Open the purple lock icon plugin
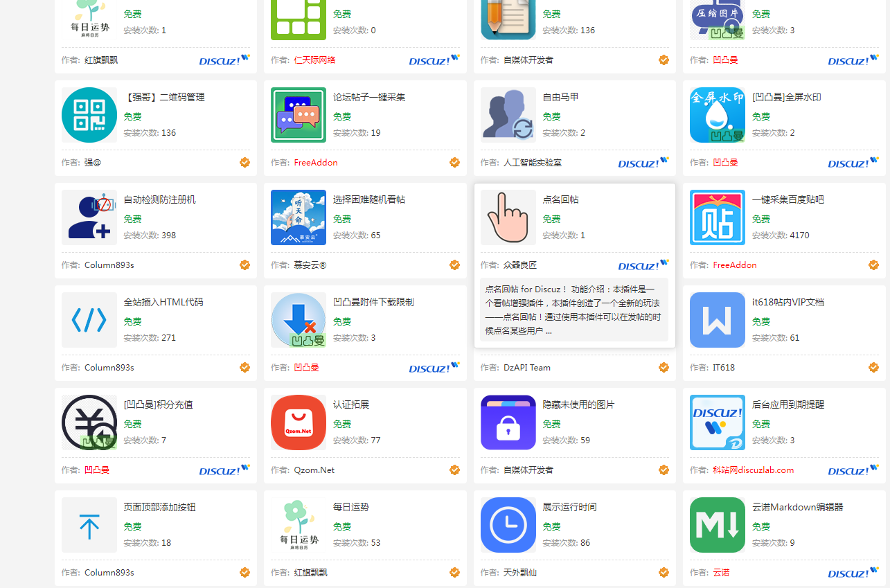Screen dimensions: 890x588 pyautogui.click(x=508, y=422)
